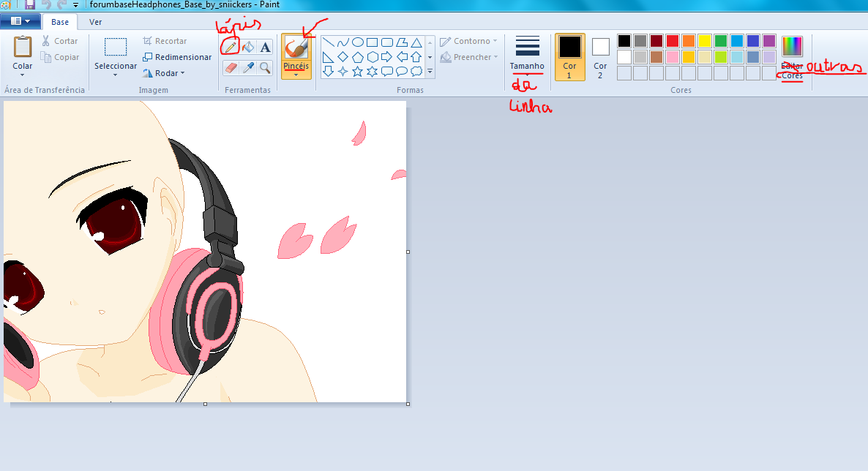Activate the Cor 2 background color
The image size is (868, 471).
(600, 57)
